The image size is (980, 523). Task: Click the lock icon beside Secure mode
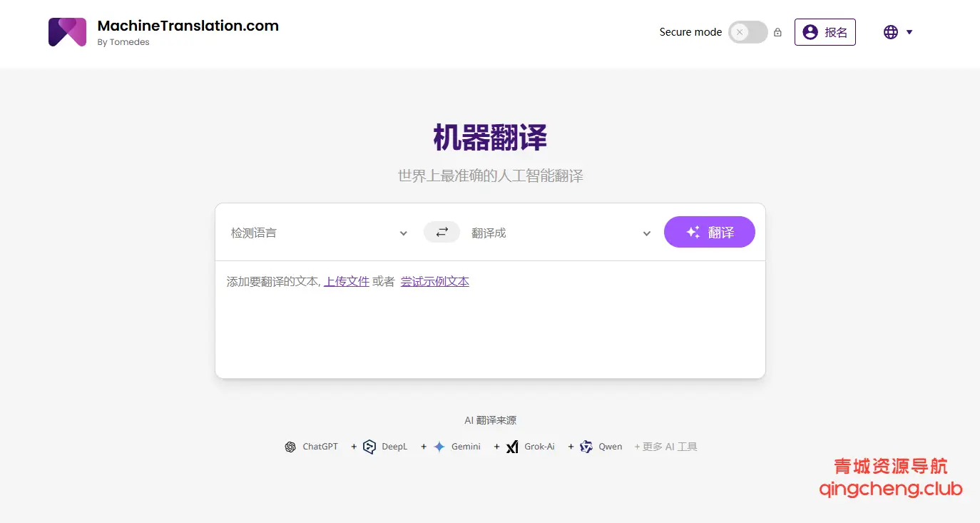777,32
